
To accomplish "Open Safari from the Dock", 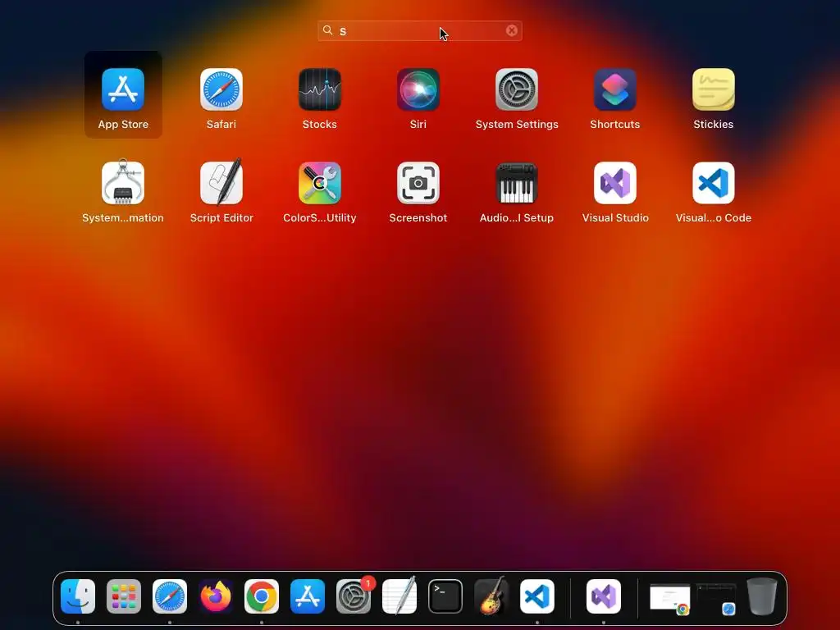I will pos(170,596).
